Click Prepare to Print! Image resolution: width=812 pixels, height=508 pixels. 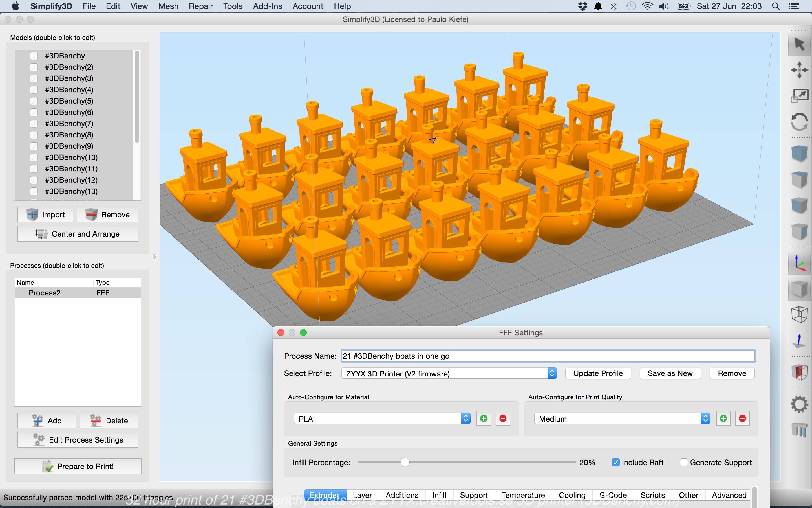[x=78, y=466]
